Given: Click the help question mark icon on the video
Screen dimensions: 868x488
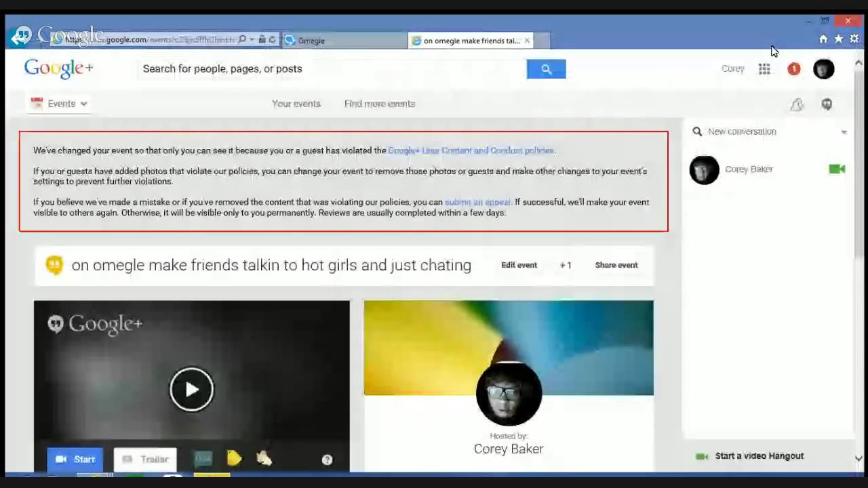Looking at the screenshot, I should click(327, 460).
